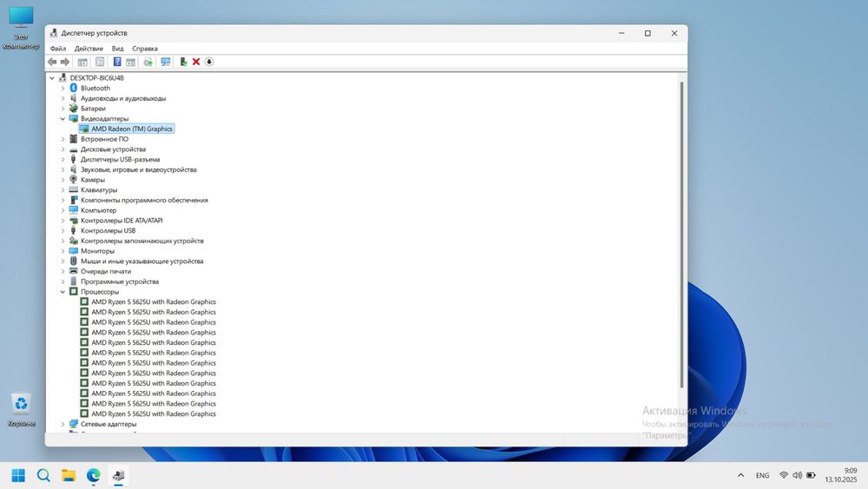Image resolution: width=868 pixels, height=489 pixels.
Task: Open the Справка menu
Action: (144, 49)
